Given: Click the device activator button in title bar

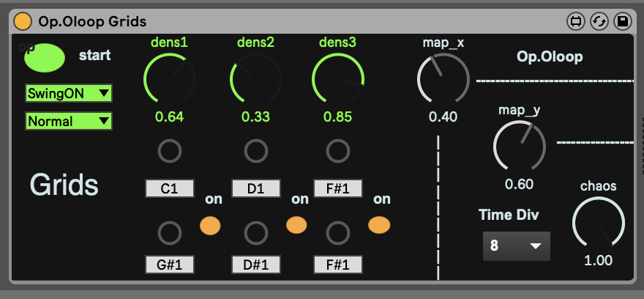Looking at the screenshot, I should [23, 22].
